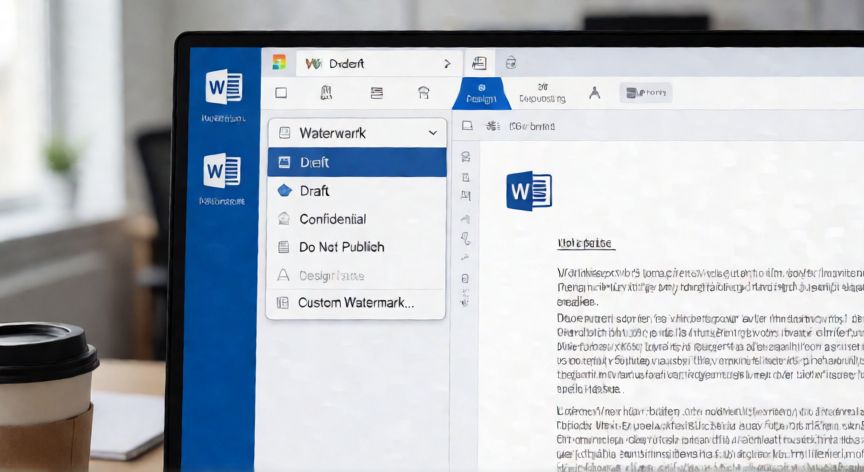The width and height of the screenshot is (864, 472).
Task: Click the colorful Office icon beside the title field
Action: (x=279, y=62)
